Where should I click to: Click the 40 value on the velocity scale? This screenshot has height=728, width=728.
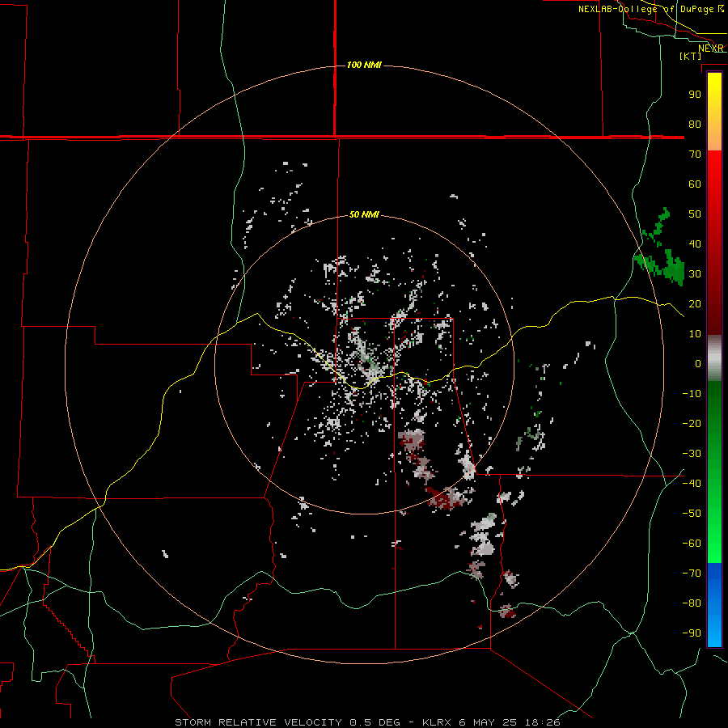pos(695,243)
